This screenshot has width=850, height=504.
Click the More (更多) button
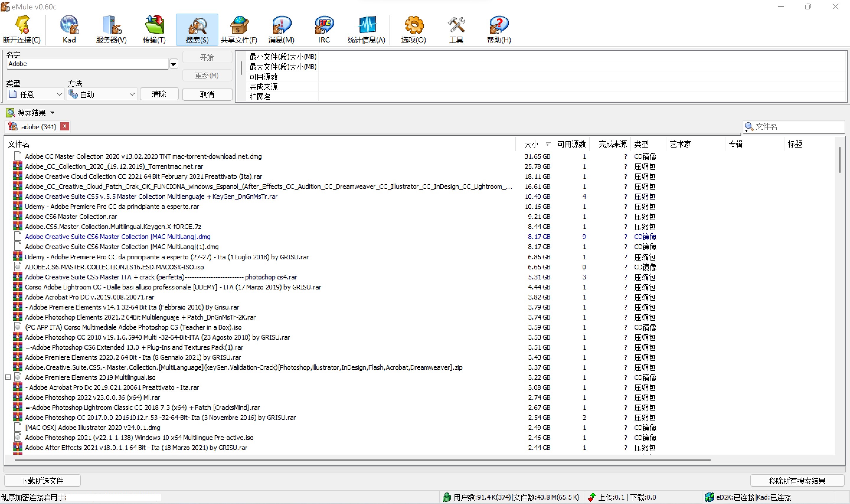tap(207, 76)
